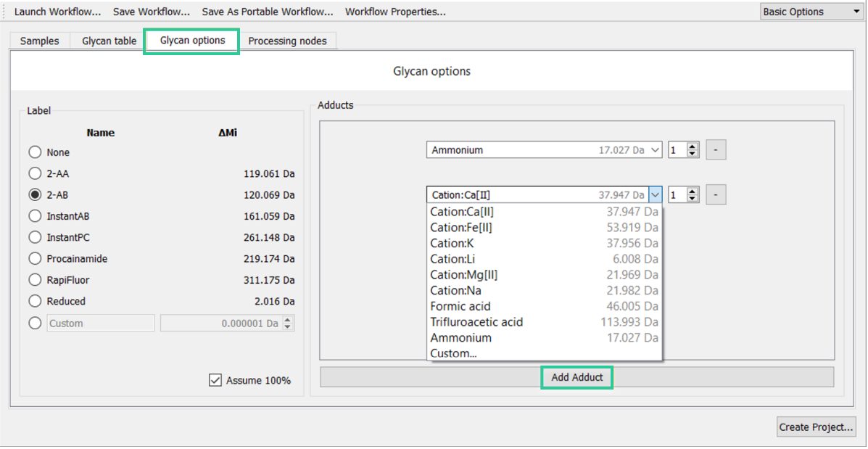Open Launch Workflow menu item

click(57, 12)
